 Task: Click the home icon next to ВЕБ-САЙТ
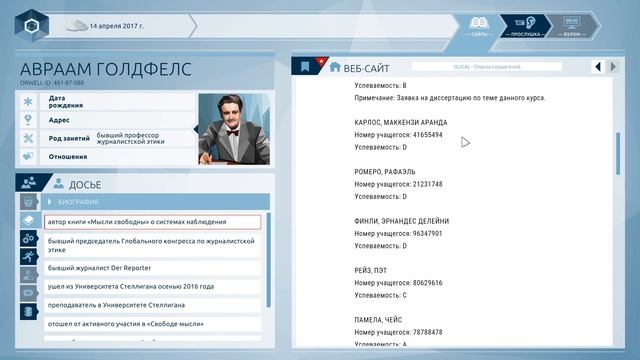335,67
